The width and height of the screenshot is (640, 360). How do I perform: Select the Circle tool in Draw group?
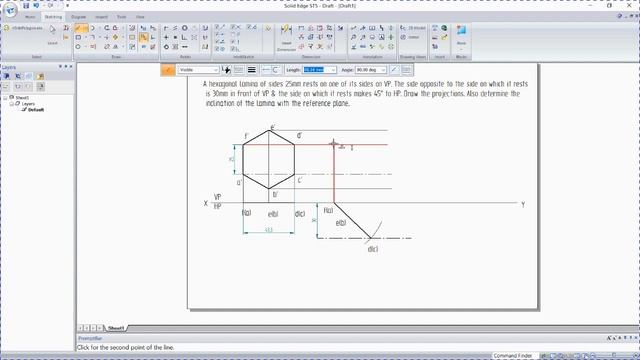click(78, 47)
